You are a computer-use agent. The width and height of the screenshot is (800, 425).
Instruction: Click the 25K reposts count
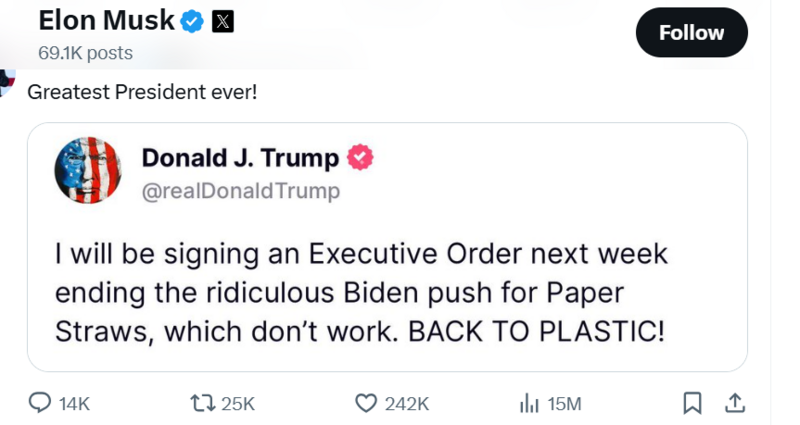(x=237, y=404)
